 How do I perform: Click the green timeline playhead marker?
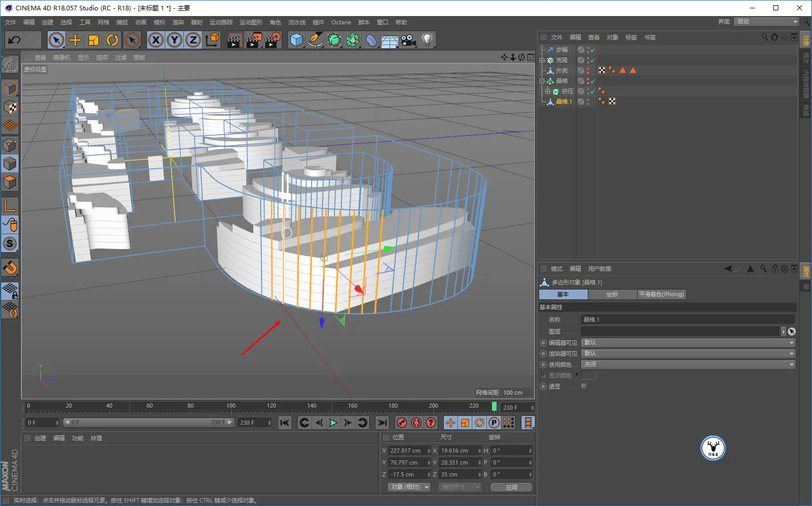pos(494,407)
